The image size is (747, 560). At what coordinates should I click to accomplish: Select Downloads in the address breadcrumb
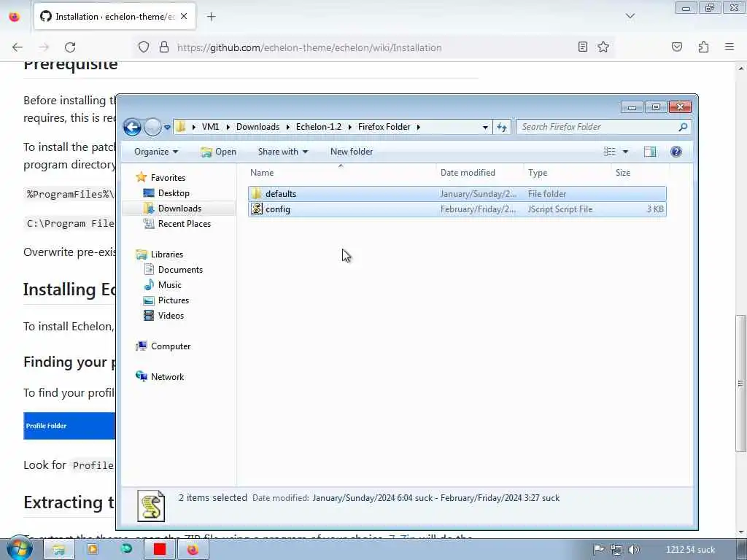coord(258,127)
